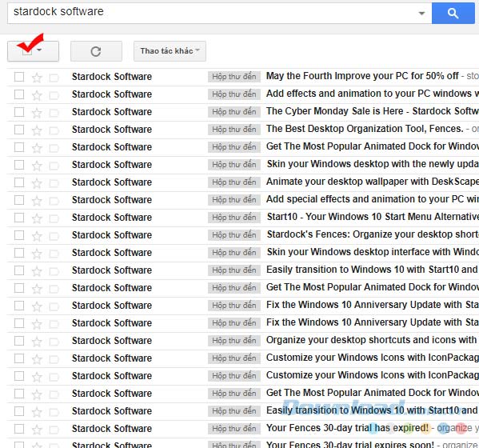
Task: Mark Add effects and animation email as important
Action: [x=54, y=95]
